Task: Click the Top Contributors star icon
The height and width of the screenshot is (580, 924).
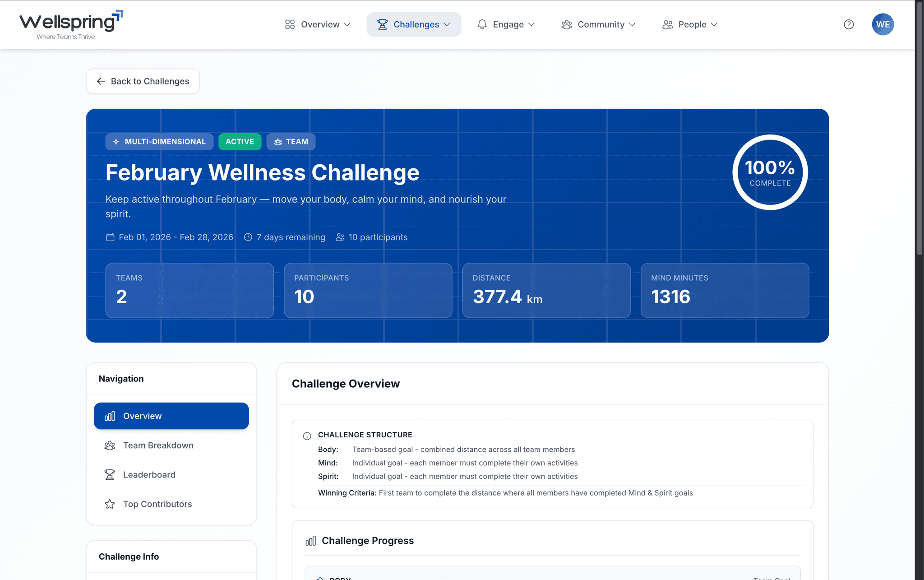Action: click(109, 504)
